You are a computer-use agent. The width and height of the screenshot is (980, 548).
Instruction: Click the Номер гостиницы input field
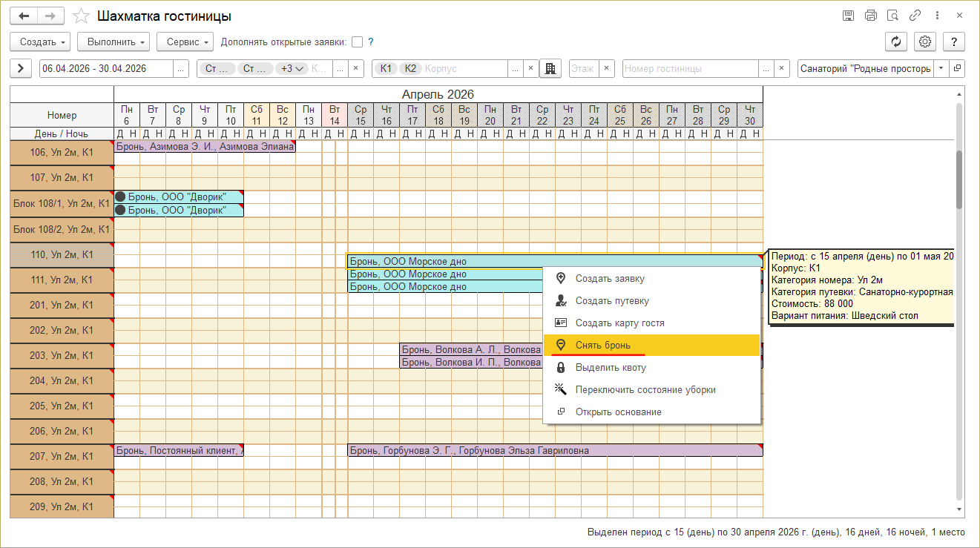(x=690, y=69)
